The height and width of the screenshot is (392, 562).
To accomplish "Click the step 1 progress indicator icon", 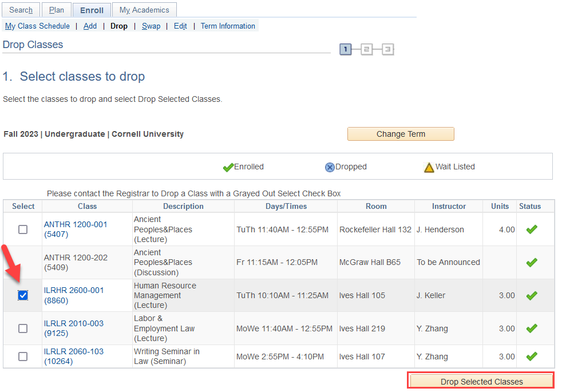I will click(x=345, y=50).
